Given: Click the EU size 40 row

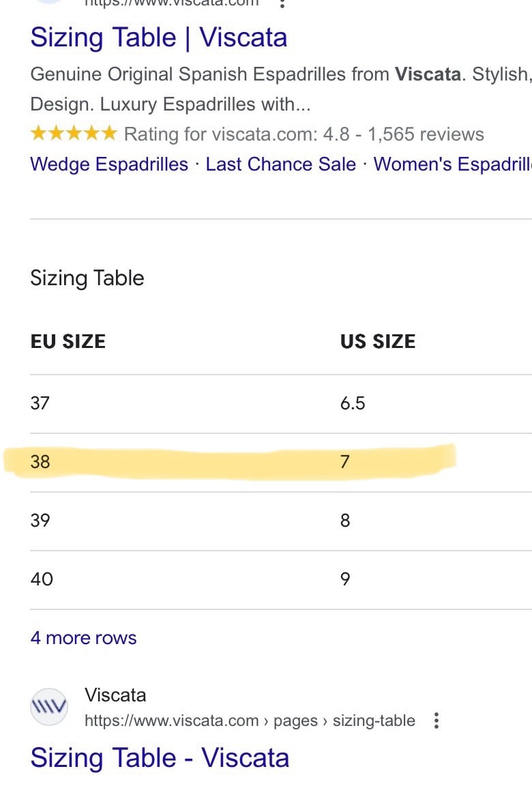Looking at the screenshot, I should click(x=281, y=579).
